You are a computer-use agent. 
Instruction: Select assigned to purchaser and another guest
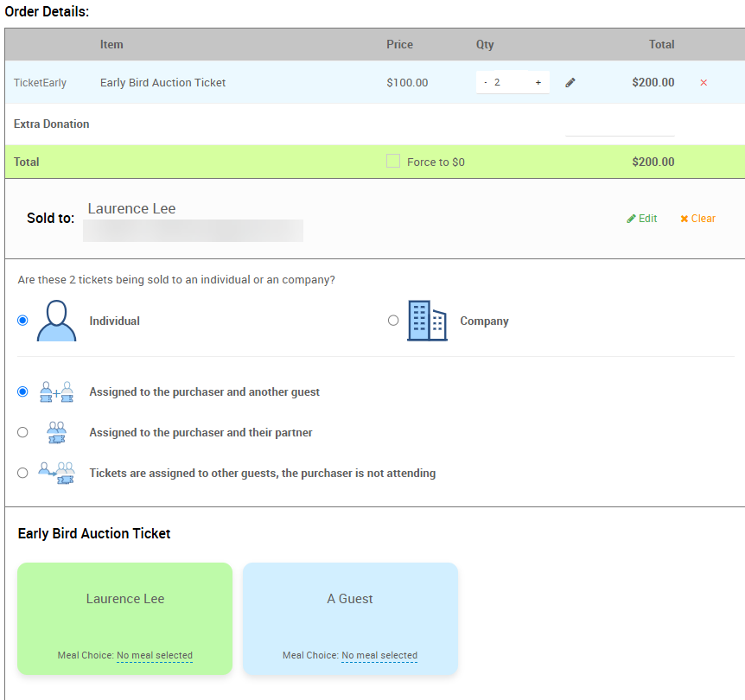click(x=22, y=392)
